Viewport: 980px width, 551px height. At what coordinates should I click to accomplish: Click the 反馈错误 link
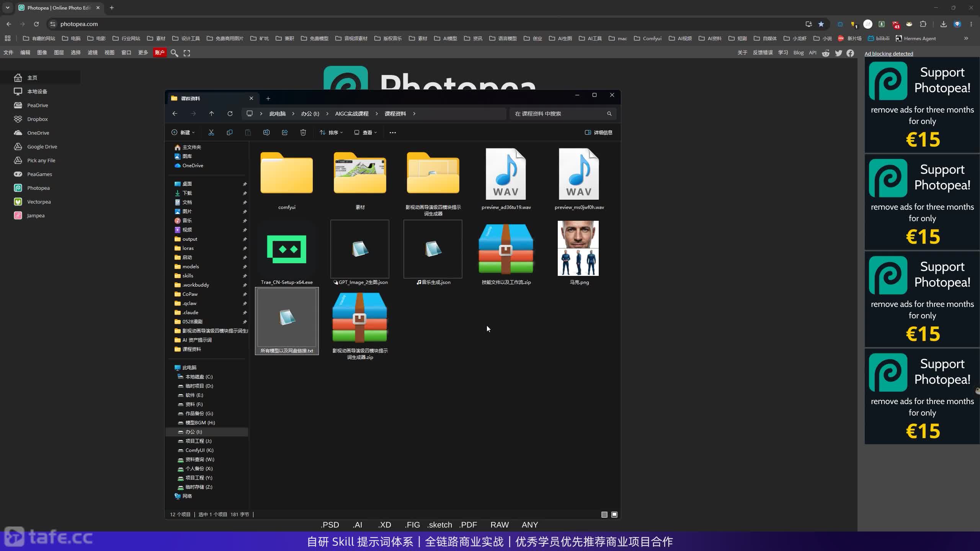(763, 53)
